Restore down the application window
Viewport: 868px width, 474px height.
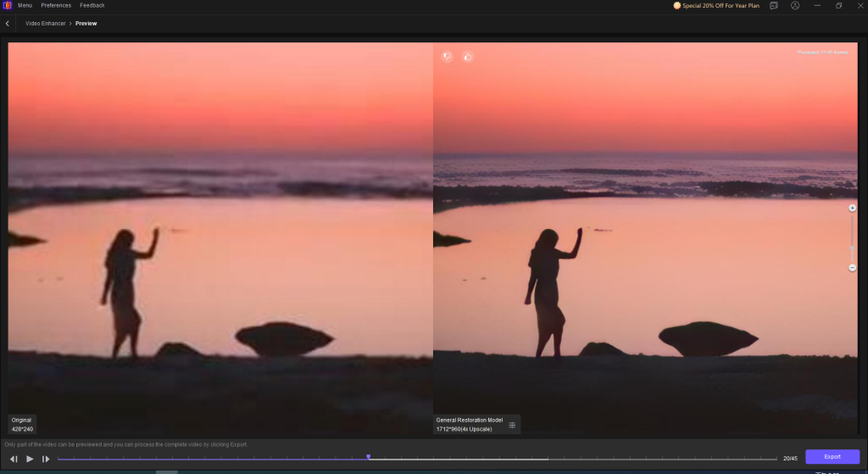point(838,6)
